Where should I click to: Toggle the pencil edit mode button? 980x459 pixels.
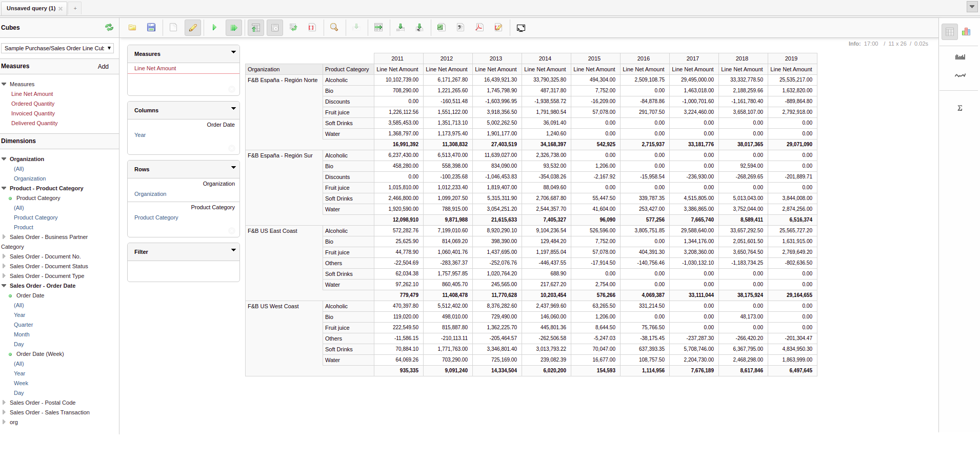coord(193,28)
